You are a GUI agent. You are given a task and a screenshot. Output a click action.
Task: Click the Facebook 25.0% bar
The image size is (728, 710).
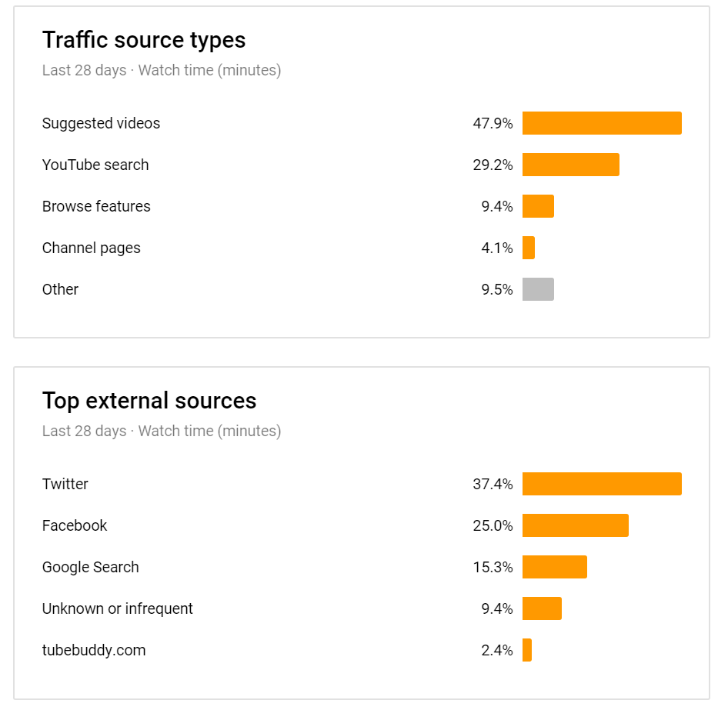575,525
